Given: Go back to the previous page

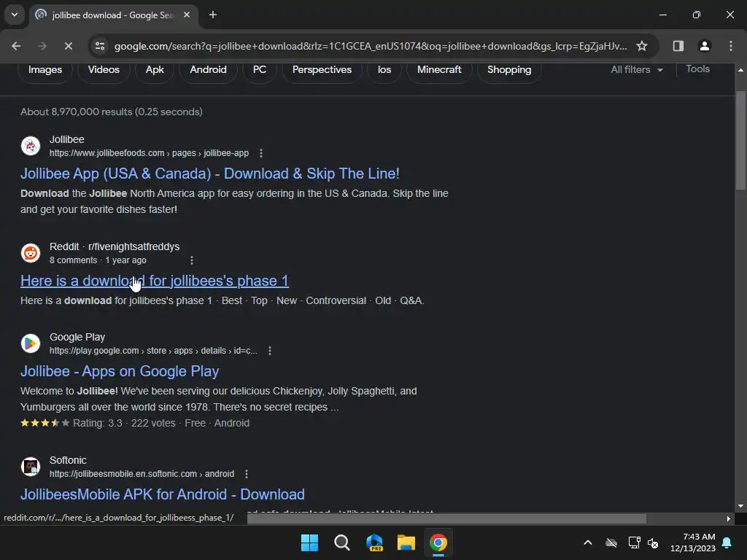Looking at the screenshot, I should [16, 46].
